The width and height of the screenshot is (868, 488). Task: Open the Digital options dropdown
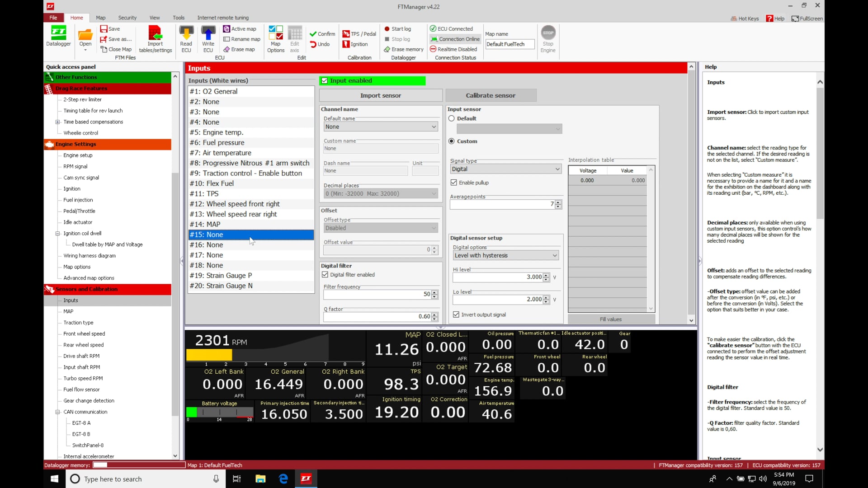(x=505, y=255)
